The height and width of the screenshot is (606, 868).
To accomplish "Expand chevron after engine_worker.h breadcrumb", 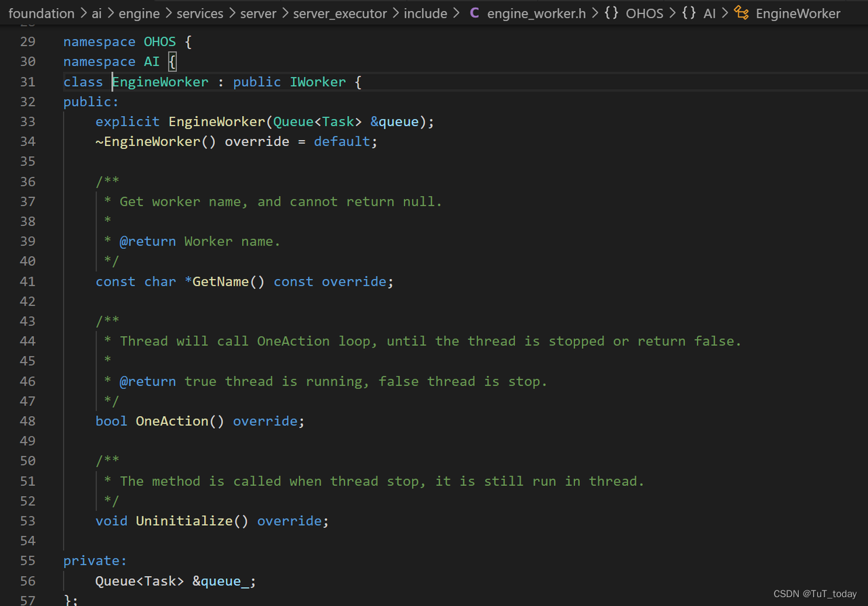I will tap(595, 13).
